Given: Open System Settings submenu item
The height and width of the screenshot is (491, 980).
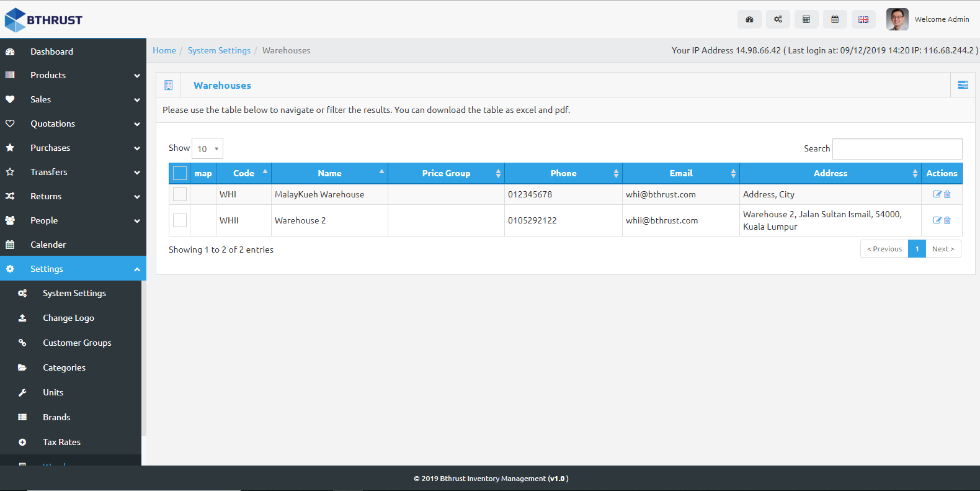Looking at the screenshot, I should 71,293.
